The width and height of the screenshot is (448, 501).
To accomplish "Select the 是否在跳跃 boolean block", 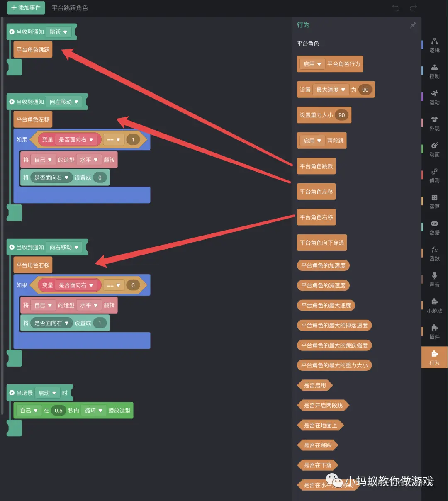I will (318, 445).
